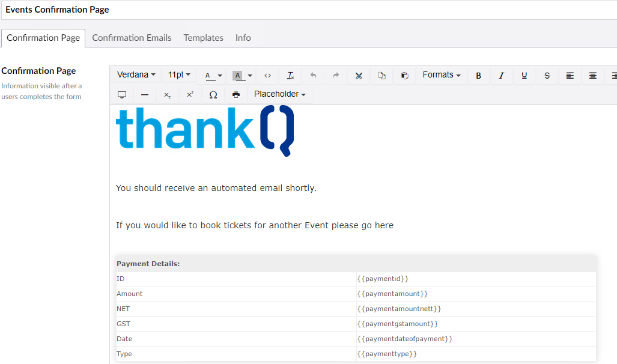Open the Verdana font family dropdown
The width and height of the screenshot is (617, 364).
pyautogui.click(x=136, y=75)
